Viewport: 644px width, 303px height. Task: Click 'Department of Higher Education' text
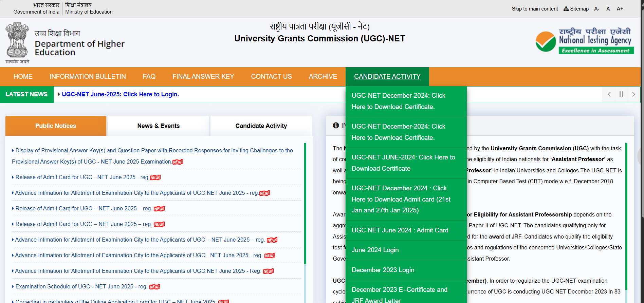(x=79, y=48)
